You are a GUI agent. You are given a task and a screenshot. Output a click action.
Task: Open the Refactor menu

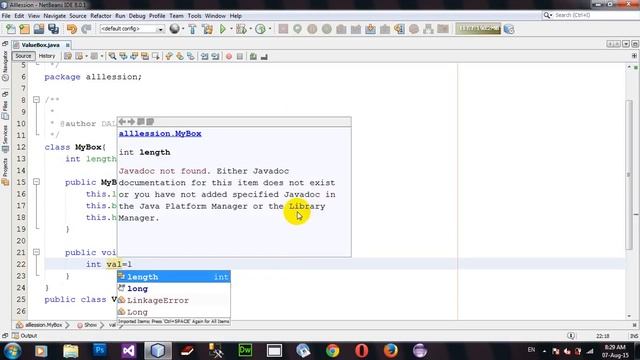(101, 16)
